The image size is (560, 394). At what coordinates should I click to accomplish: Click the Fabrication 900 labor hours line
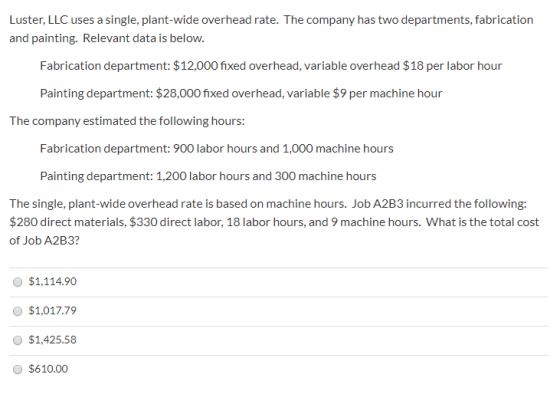pyautogui.click(x=217, y=149)
